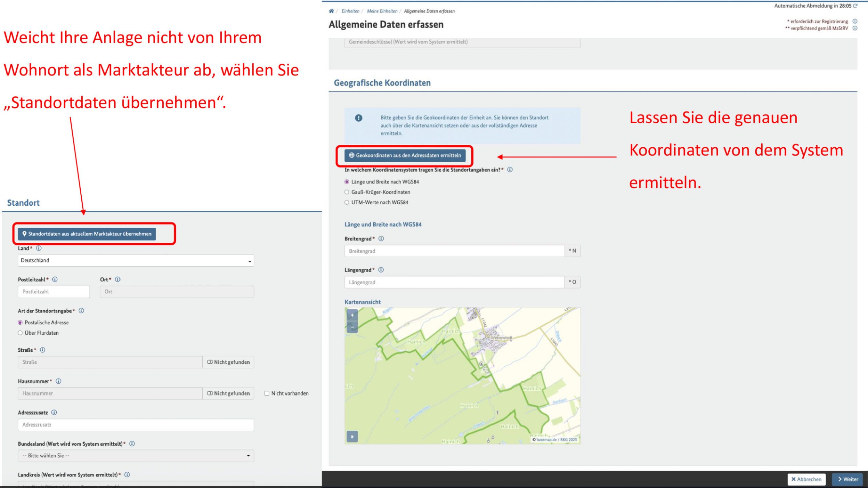Click info icon next to Adresszusatz

[x=54, y=412]
